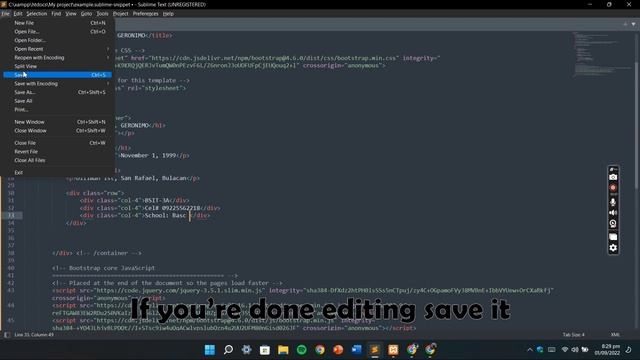The height and width of the screenshot is (360, 640).
Task: Select Close File menu entry
Action: pyautogui.click(x=57, y=143)
